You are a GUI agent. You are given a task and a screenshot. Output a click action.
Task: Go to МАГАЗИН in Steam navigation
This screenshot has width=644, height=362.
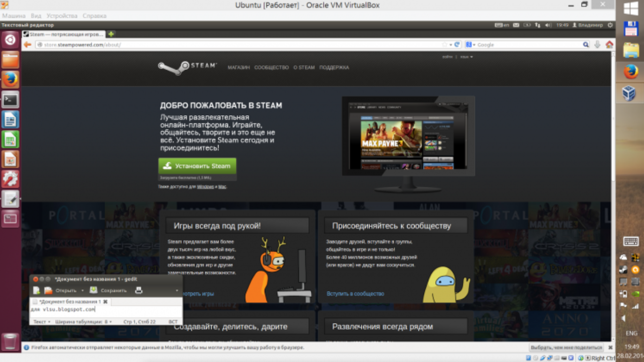(239, 68)
